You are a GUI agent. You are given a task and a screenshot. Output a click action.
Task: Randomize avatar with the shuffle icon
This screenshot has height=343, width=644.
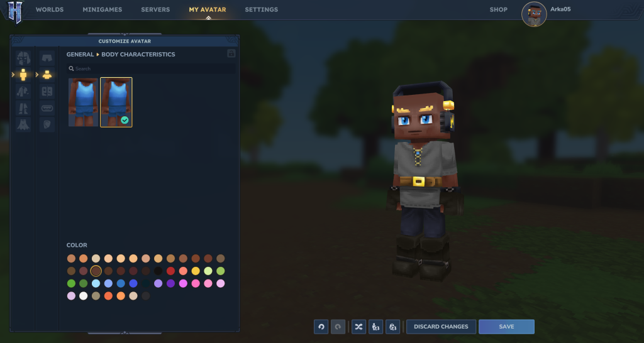click(x=358, y=327)
